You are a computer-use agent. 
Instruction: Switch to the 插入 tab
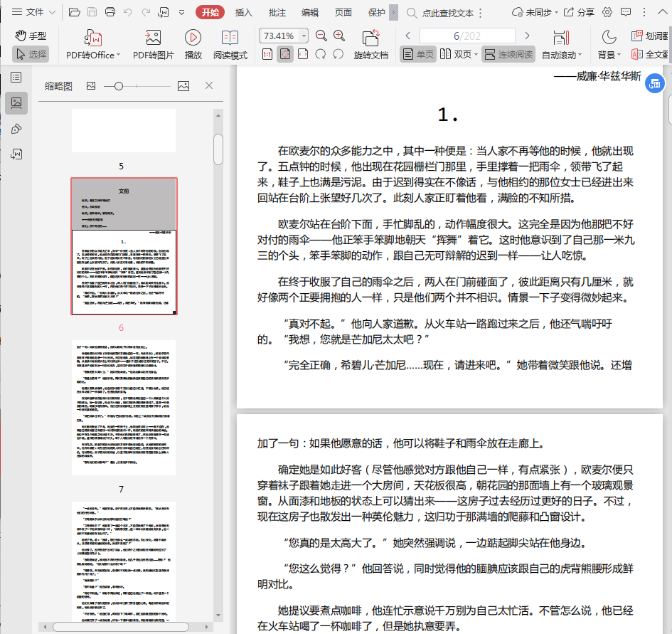[243, 12]
